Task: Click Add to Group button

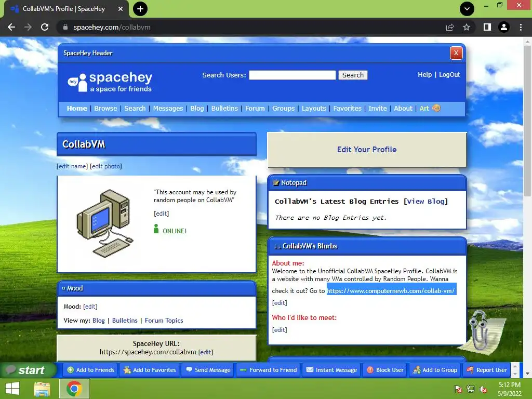Action: (x=435, y=370)
